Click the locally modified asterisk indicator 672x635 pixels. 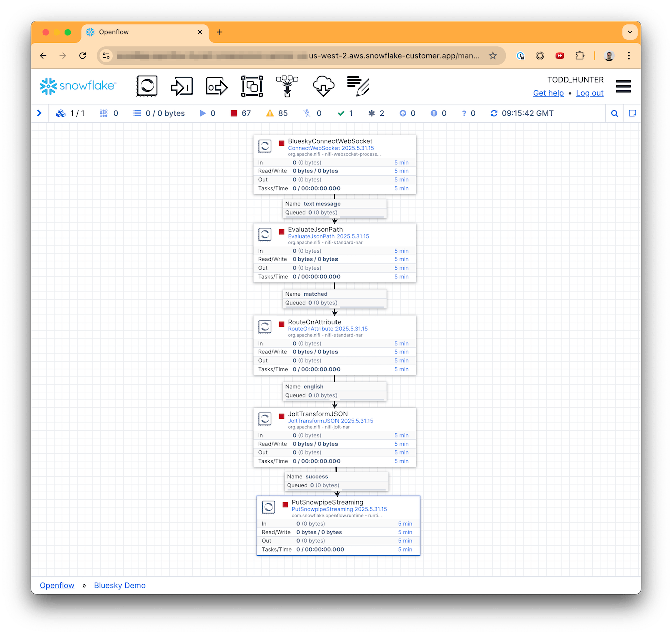pyautogui.click(x=376, y=113)
